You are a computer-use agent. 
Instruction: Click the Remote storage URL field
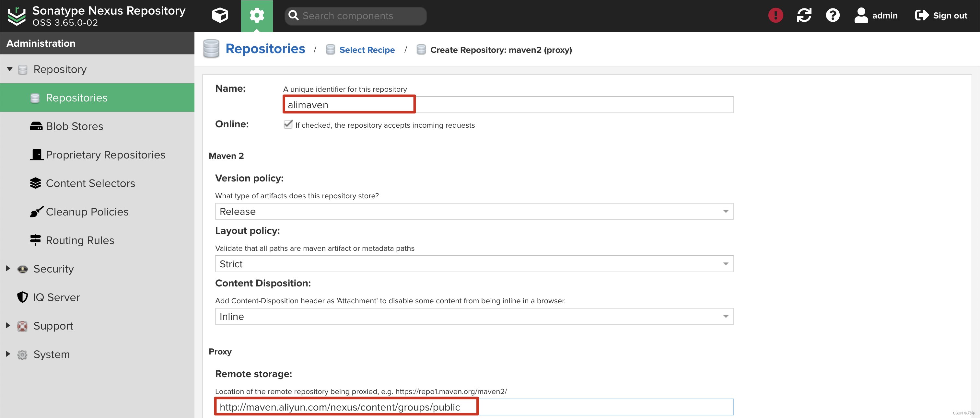(x=474, y=407)
